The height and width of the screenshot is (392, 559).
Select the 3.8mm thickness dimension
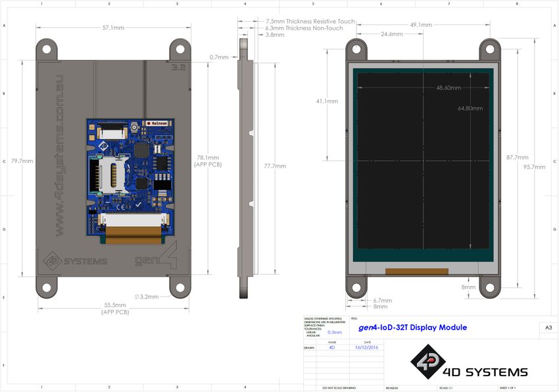click(275, 35)
